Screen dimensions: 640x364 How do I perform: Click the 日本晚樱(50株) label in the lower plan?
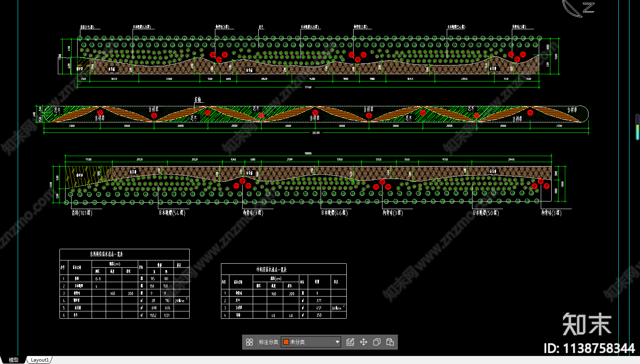pyautogui.click(x=485, y=213)
